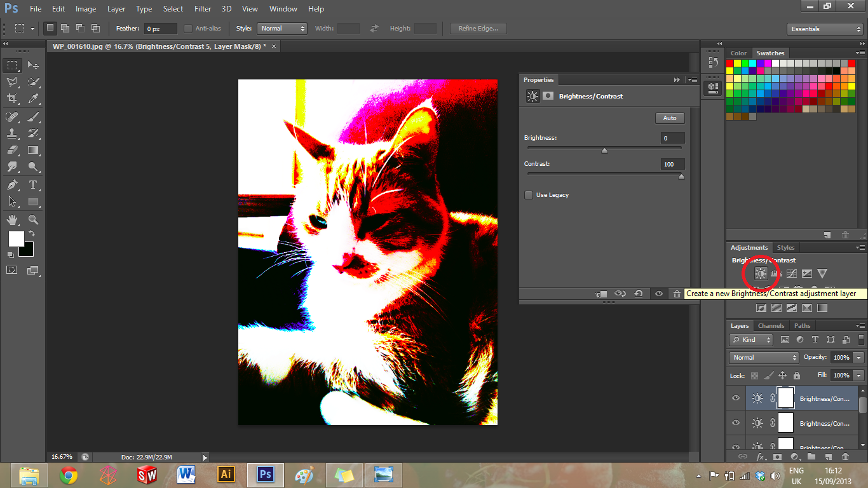Select the Zoom tool
This screenshot has height=488, width=868.
[33, 220]
